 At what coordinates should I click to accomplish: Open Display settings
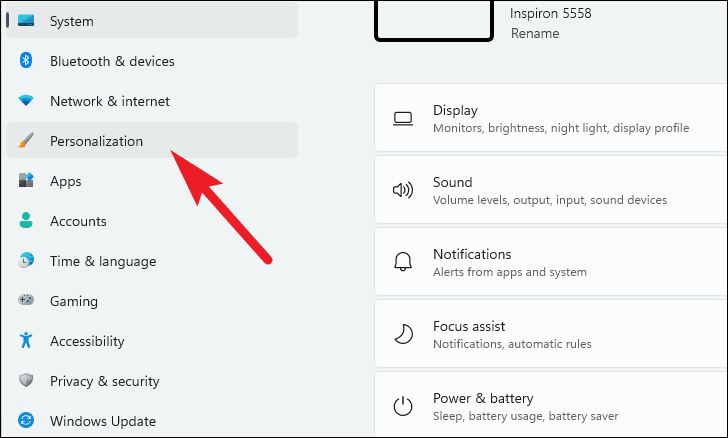tap(550, 119)
